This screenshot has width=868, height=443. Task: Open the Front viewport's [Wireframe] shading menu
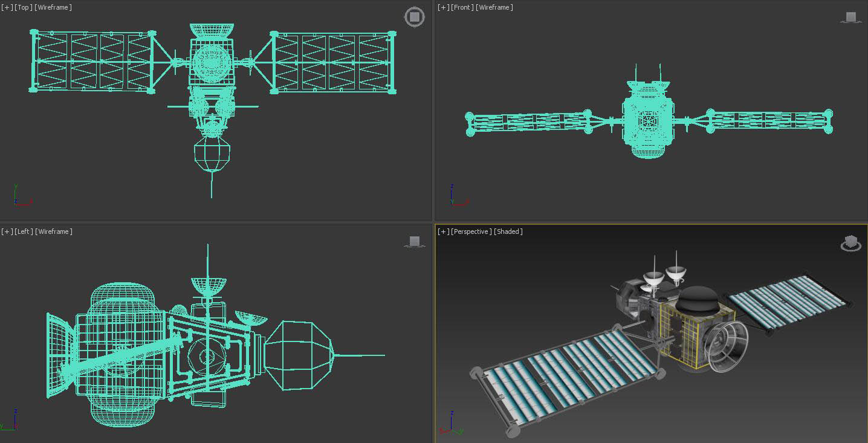495,7
